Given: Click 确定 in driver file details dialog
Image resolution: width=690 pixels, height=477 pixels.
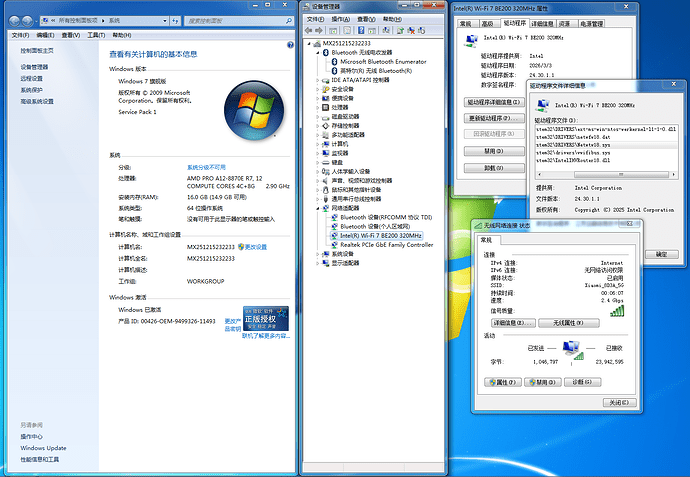Looking at the screenshot, I should point(661,254).
